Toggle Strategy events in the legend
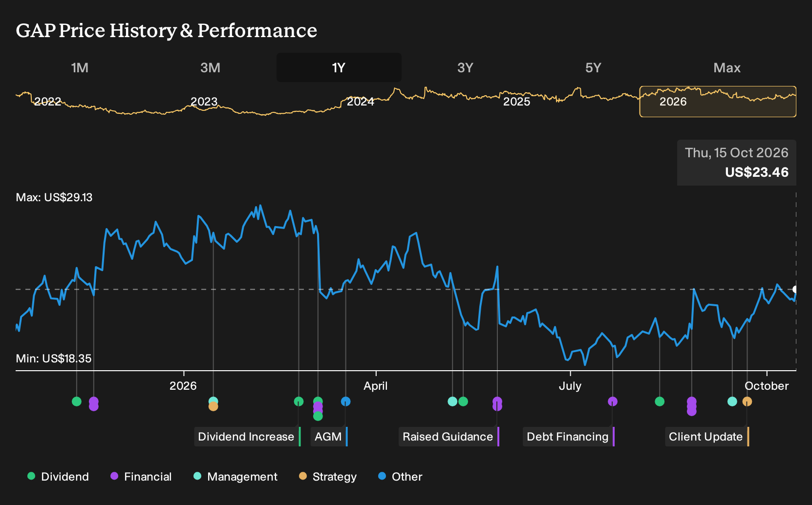The image size is (812, 505). [x=328, y=477]
